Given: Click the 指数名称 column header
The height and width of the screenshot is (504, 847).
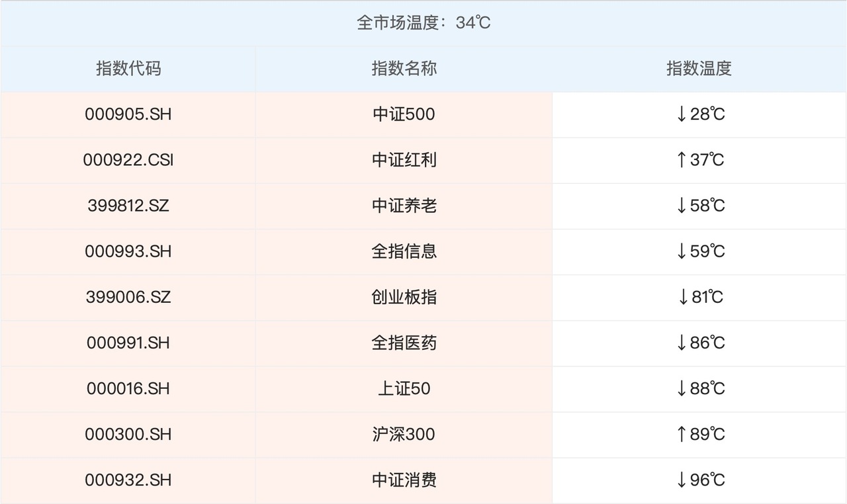Looking at the screenshot, I should click(404, 68).
